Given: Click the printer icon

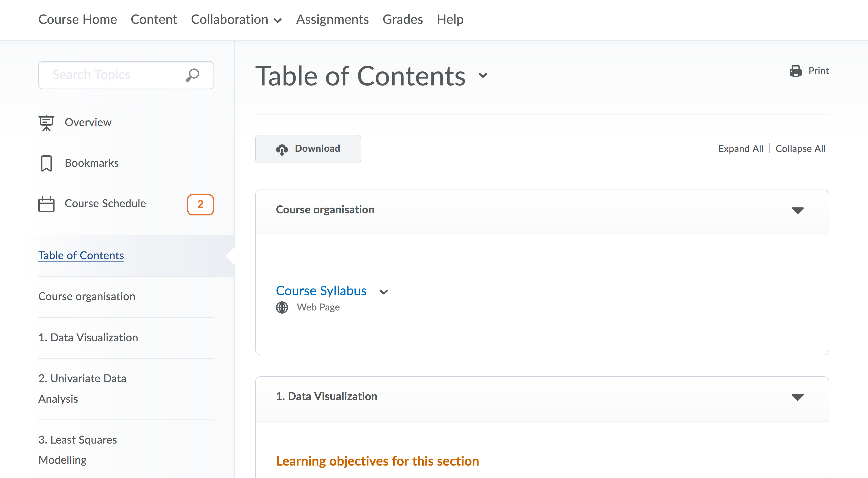Looking at the screenshot, I should pos(795,71).
